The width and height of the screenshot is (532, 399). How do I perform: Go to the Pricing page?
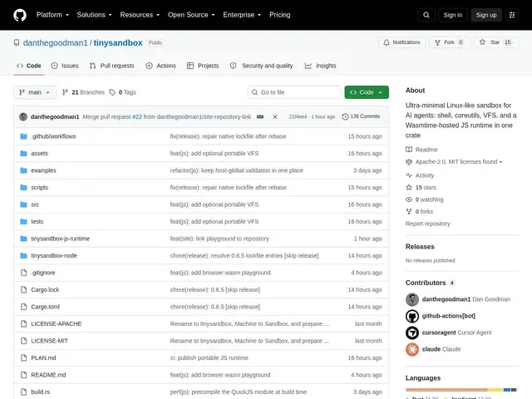280,15
